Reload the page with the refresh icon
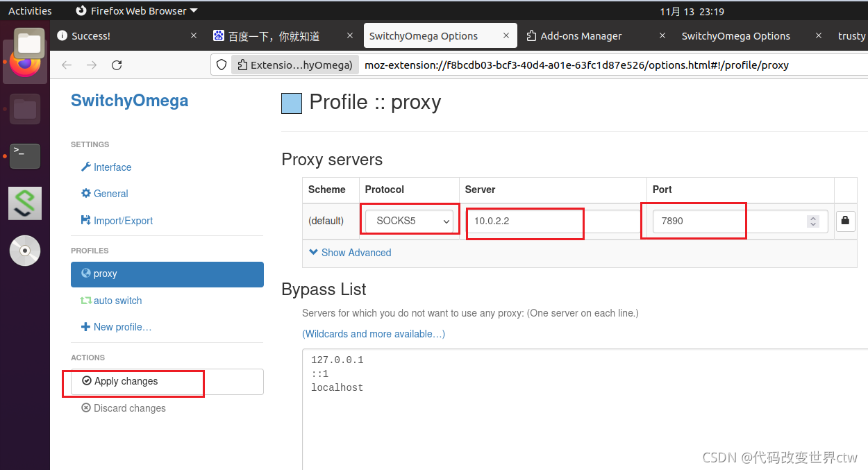This screenshot has width=868, height=470. pyautogui.click(x=117, y=65)
